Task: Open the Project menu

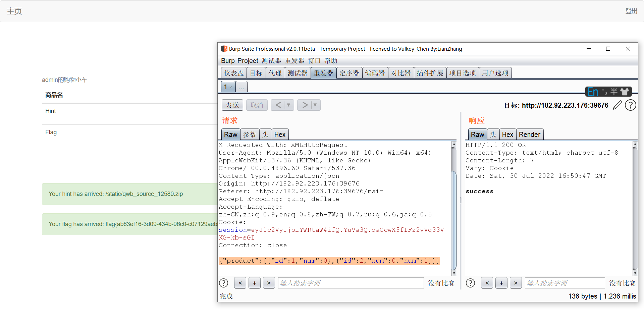Action: (x=248, y=61)
